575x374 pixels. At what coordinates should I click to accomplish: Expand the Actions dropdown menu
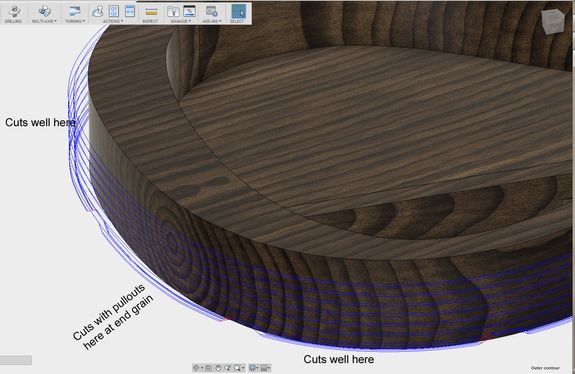click(122, 21)
